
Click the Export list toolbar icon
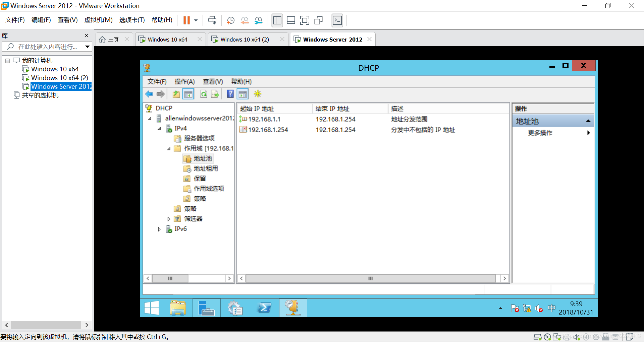click(215, 94)
